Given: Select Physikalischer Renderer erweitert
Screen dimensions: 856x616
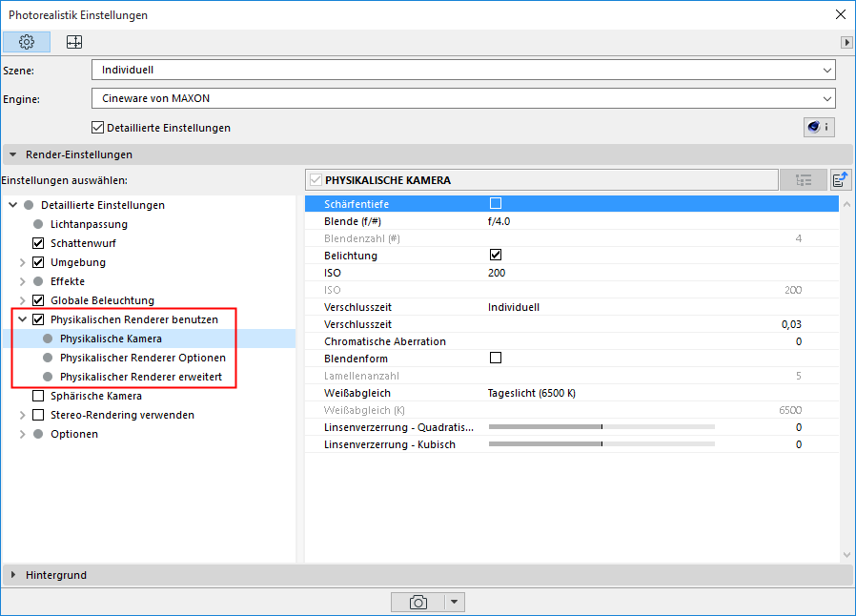Looking at the screenshot, I should 141,377.
